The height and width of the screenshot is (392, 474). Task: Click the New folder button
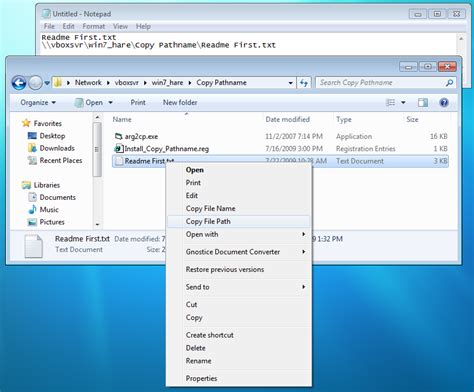180,102
